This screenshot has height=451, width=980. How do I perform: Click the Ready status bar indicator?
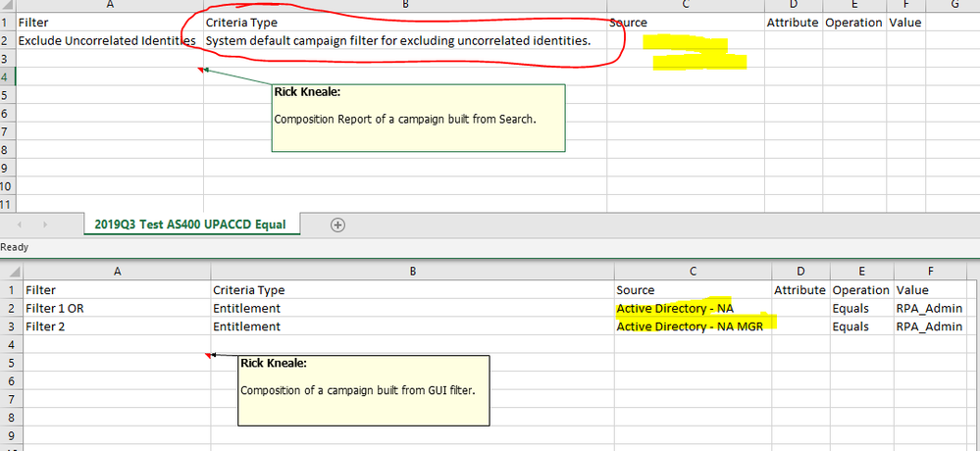tap(16, 248)
